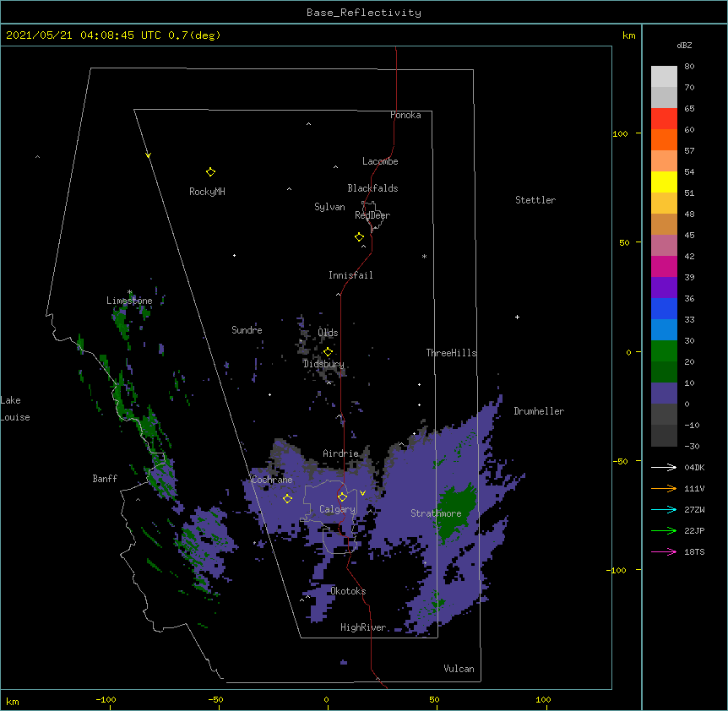The height and width of the screenshot is (711, 728).
Task: Click the HighRiver town label
Action: [363, 627]
